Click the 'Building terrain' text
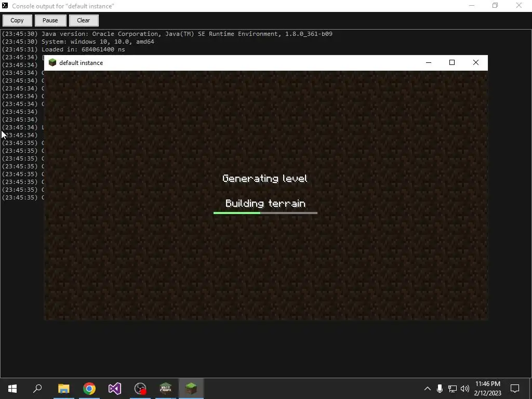 point(265,203)
